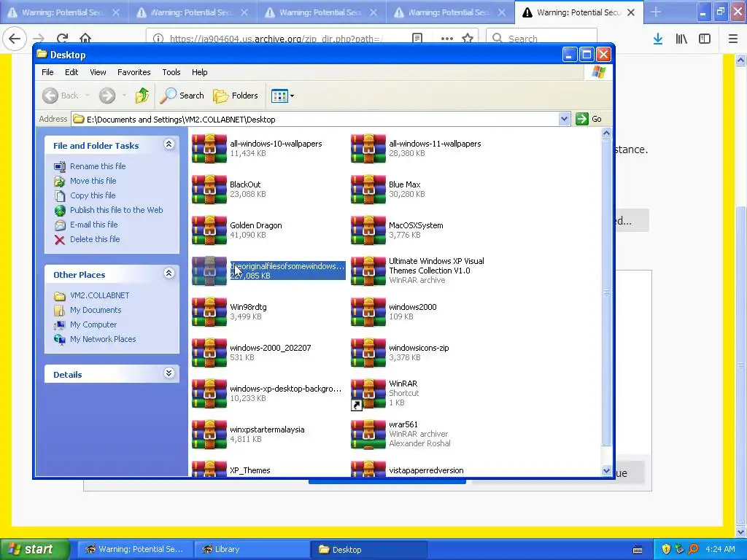Click the Back button in Explorer toolbar
Image resolution: width=747 pixels, height=560 pixels.
pos(61,96)
